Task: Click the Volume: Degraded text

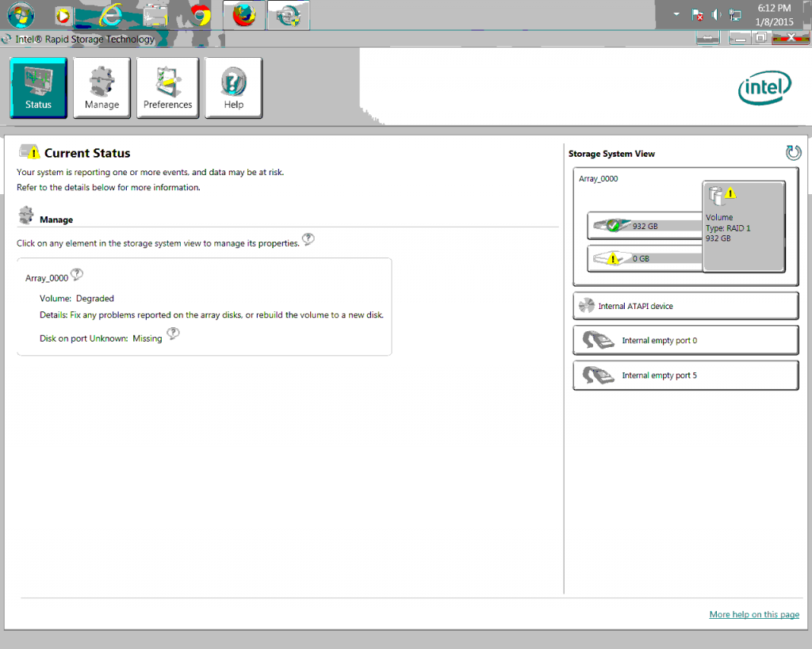Action: 77,299
